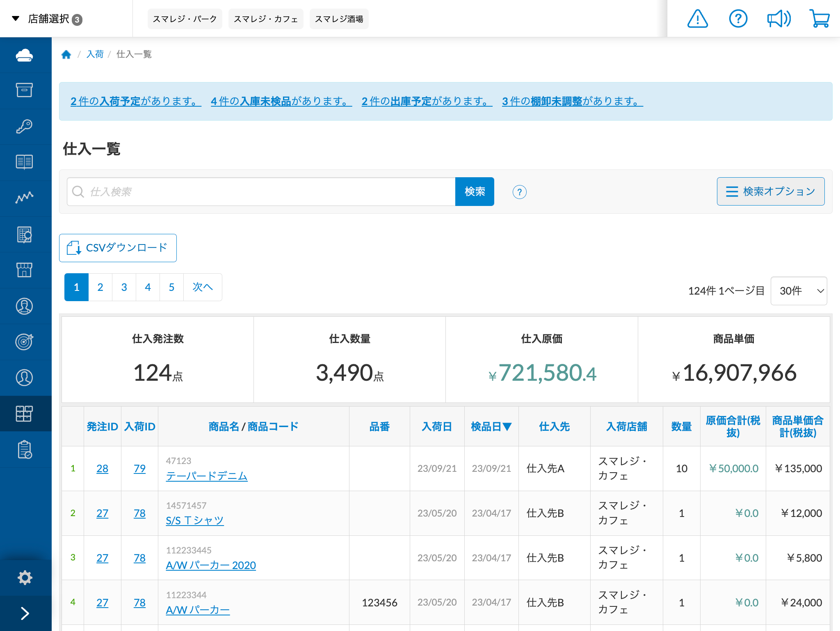
Task: Click the CSVダウンロード button
Action: pos(118,248)
